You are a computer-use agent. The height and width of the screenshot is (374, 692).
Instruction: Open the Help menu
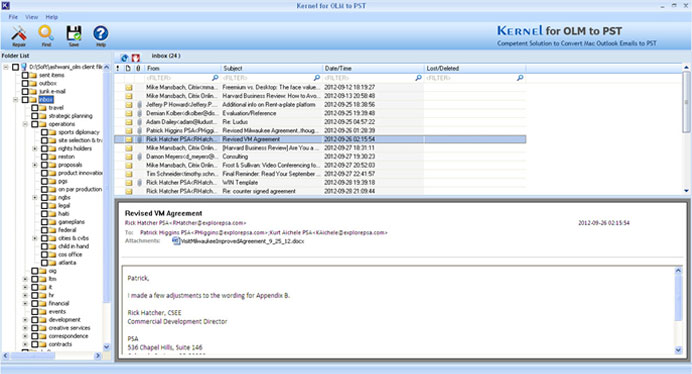tap(52, 17)
